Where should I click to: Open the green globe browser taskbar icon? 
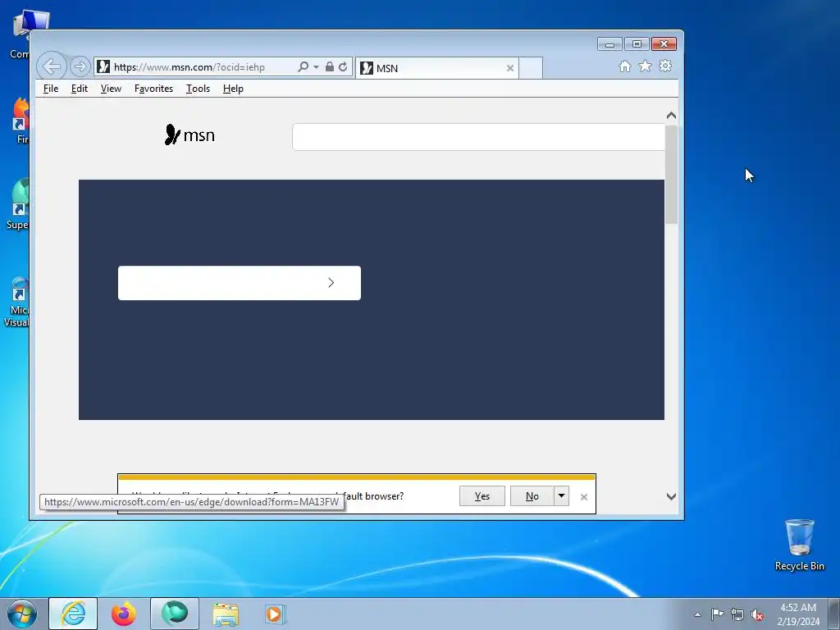click(175, 614)
